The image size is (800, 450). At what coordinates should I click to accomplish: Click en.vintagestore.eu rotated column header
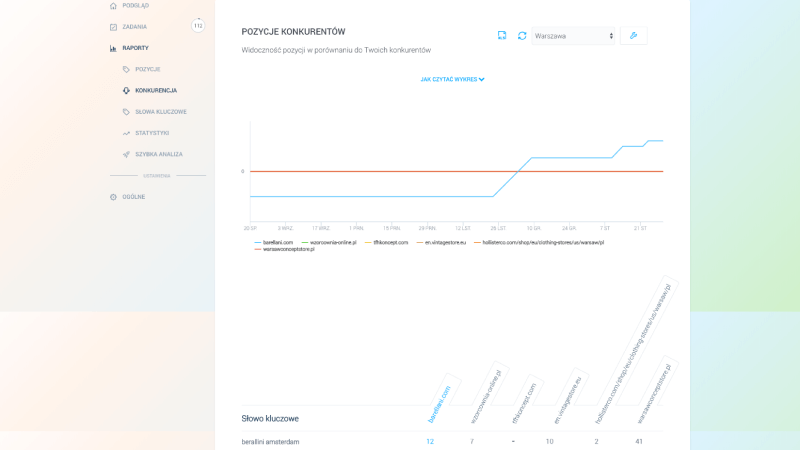point(567,401)
